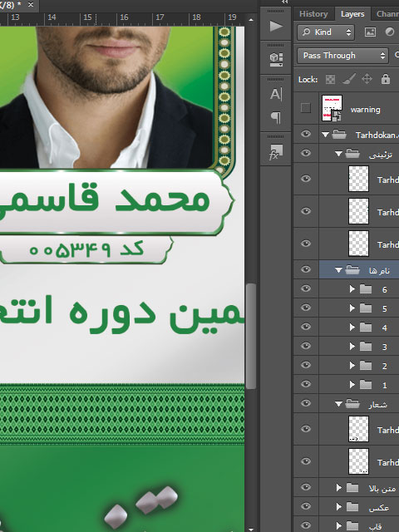This screenshot has height=532, width=399.
Task: Switch to the Layers tab
Action: (x=352, y=14)
